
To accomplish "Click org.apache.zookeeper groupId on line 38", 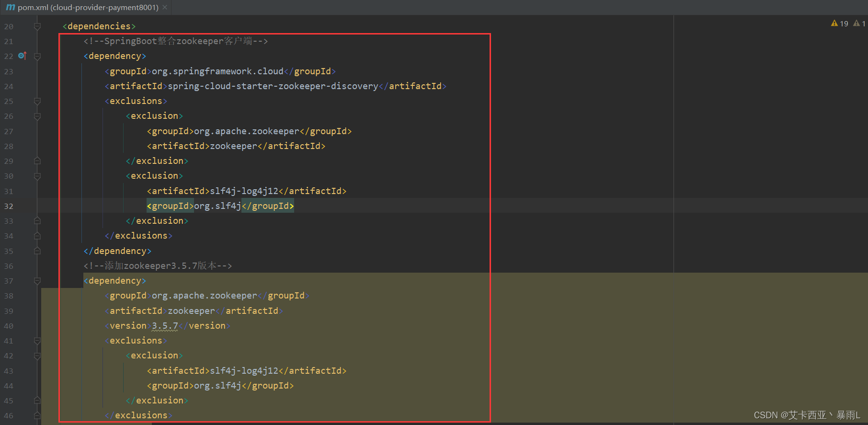I will [205, 296].
